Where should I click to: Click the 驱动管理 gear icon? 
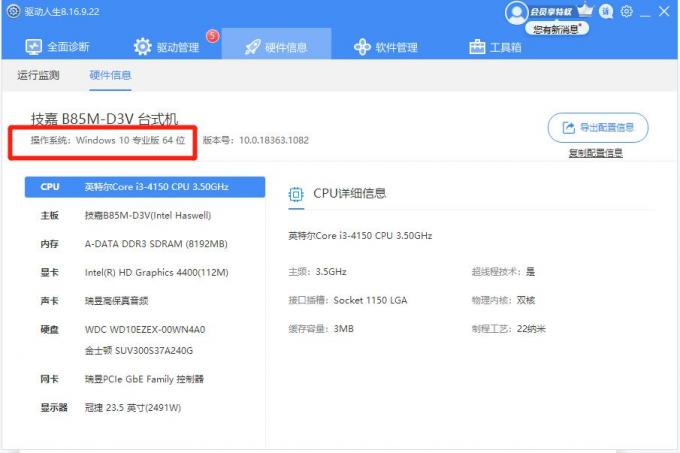tap(142, 46)
